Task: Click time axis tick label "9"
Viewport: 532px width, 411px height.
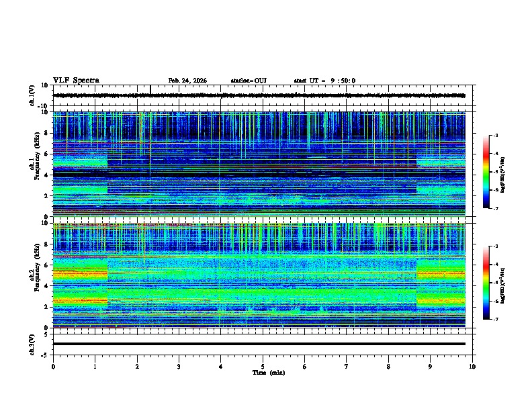Action: [430, 367]
